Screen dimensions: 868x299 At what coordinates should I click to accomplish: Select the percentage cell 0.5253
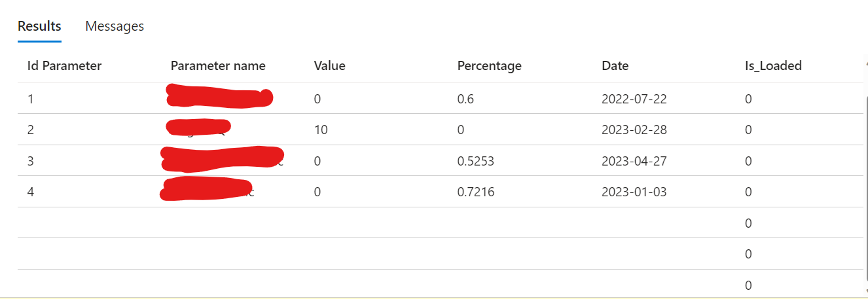pos(475,161)
